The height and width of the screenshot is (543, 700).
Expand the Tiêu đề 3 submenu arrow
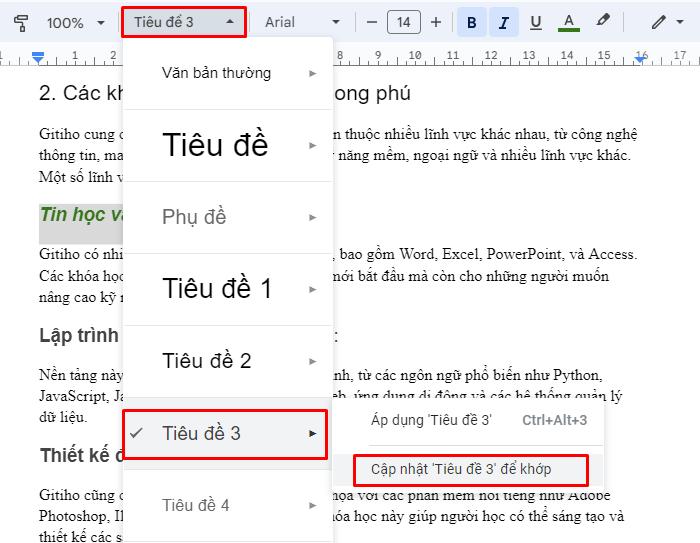[312, 434]
